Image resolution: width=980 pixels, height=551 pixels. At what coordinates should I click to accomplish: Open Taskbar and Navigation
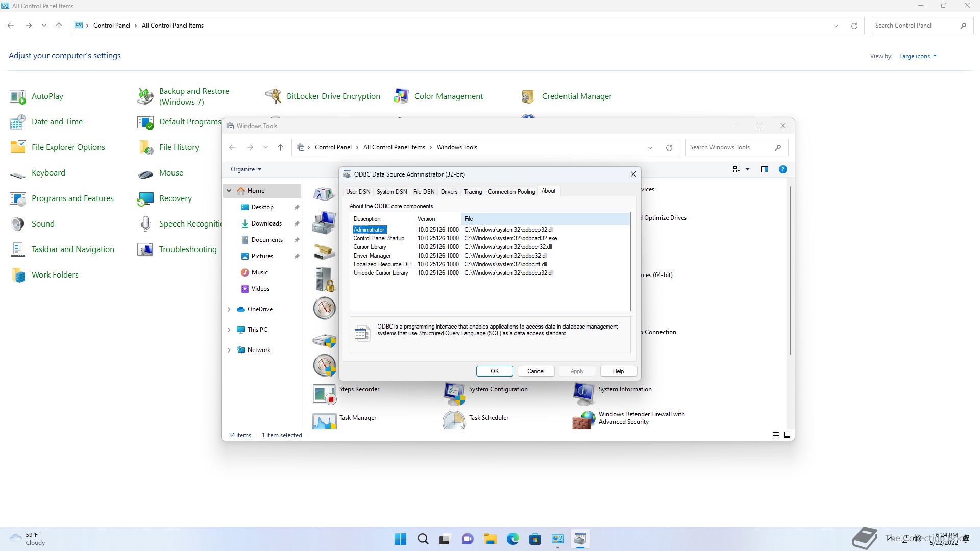pyautogui.click(x=62, y=249)
